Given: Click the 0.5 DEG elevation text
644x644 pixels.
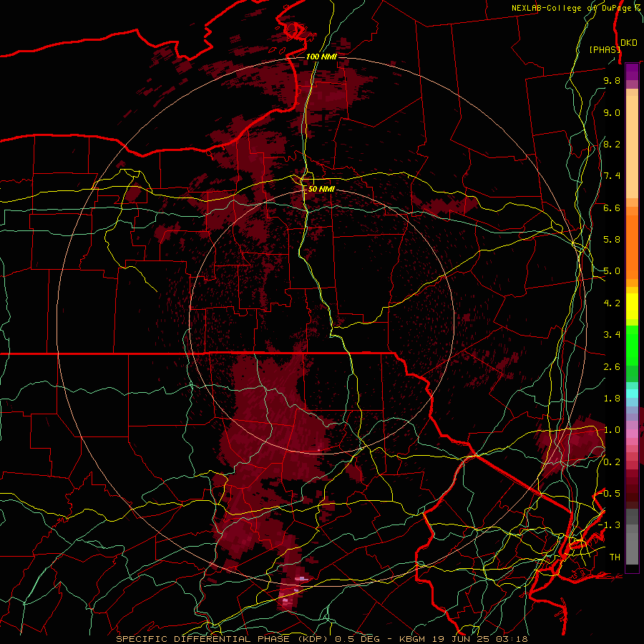Looking at the screenshot, I should point(358,639).
